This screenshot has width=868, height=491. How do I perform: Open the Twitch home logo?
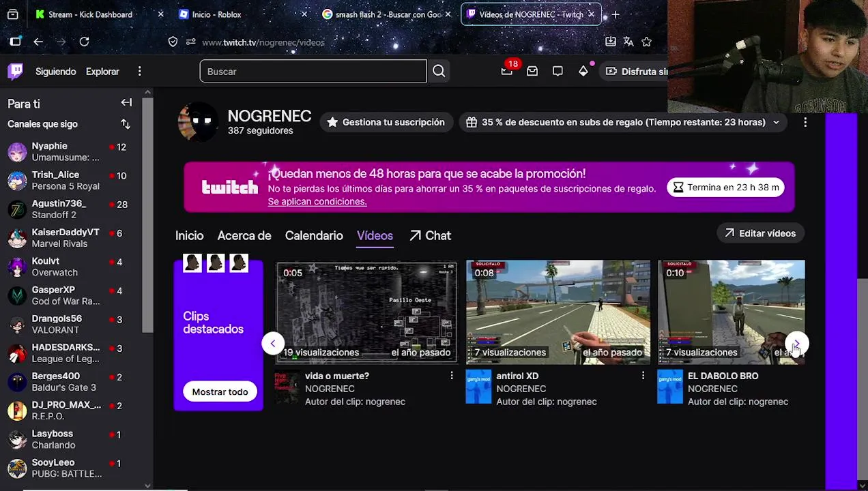tap(15, 72)
